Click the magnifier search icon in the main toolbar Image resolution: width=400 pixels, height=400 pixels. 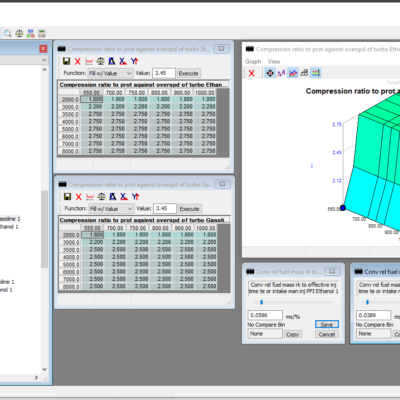pyautogui.click(x=8, y=33)
